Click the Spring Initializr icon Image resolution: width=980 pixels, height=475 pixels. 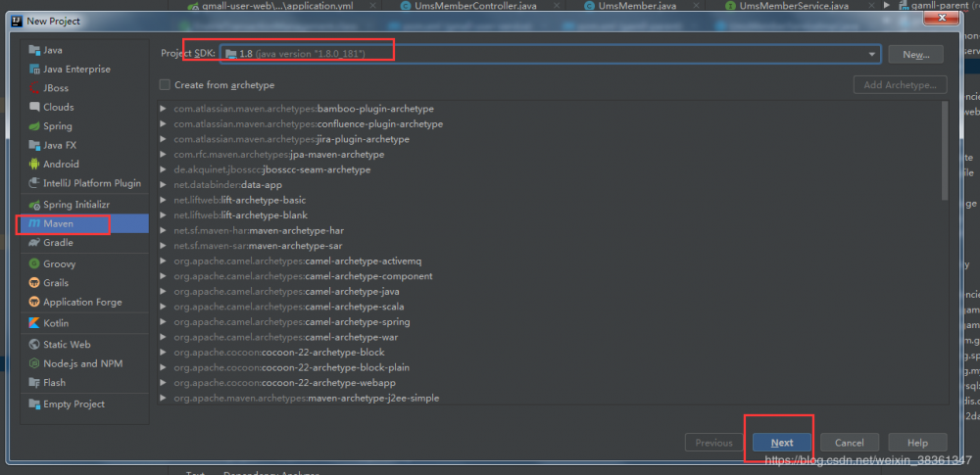33,205
